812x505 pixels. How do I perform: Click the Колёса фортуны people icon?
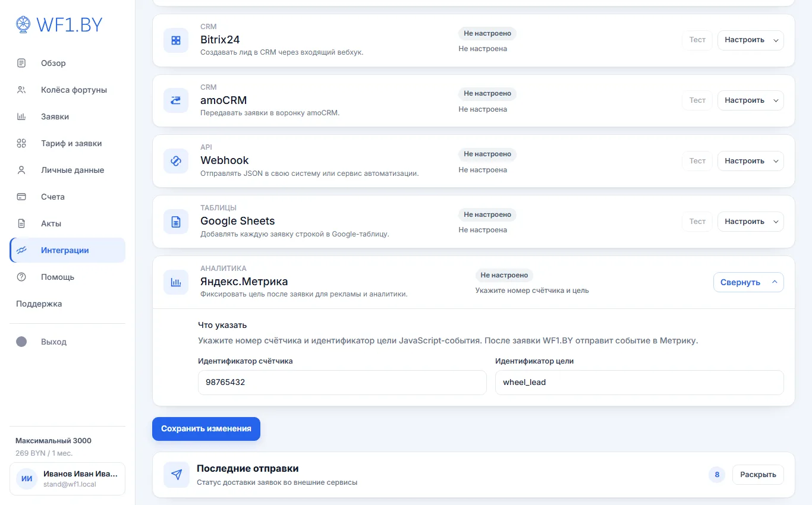(x=21, y=90)
